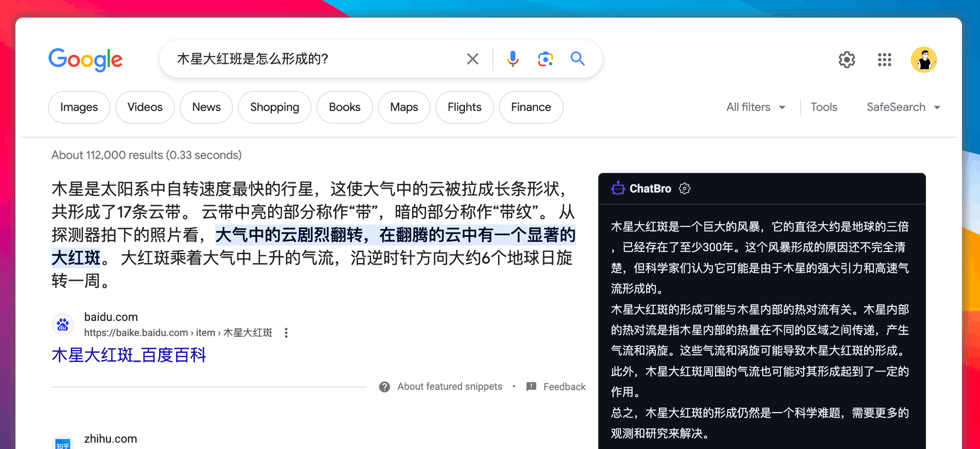Switch to the News tab

click(x=206, y=107)
